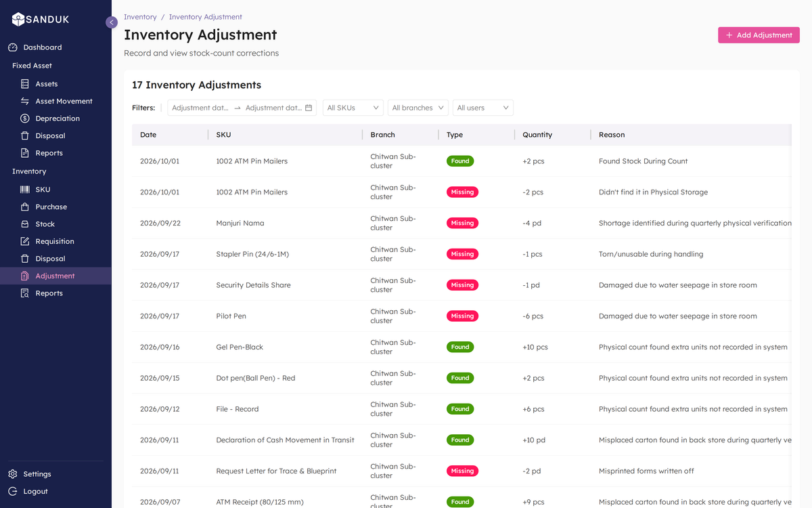The height and width of the screenshot is (508, 812).
Task: Follow the Inventory breadcrumb link
Action: 140,17
